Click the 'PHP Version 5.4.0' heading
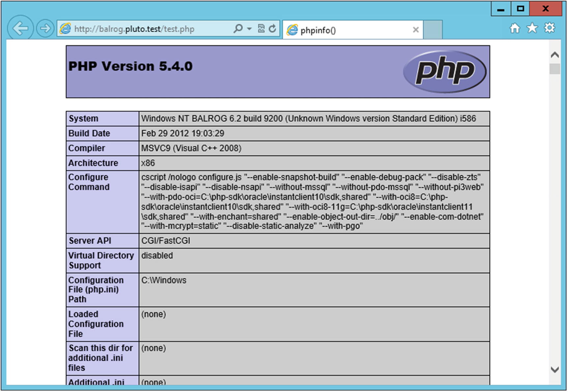The width and height of the screenshot is (568, 392). coord(130,66)
